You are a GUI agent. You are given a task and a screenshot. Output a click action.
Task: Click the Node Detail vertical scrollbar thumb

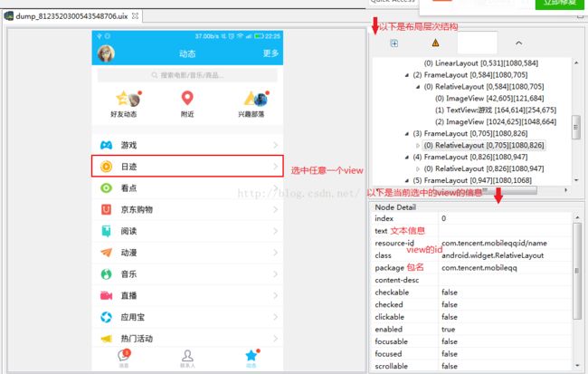[577, 271]
